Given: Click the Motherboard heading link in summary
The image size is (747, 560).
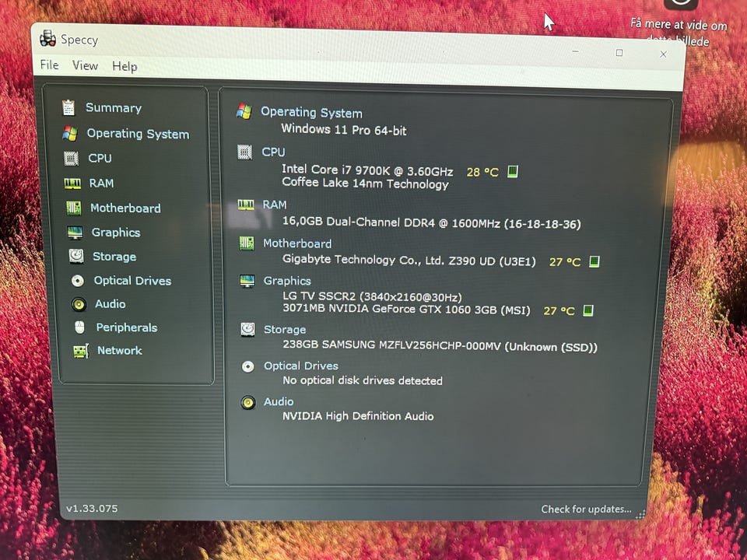Looking at the screenshot, I should coord(297,243).
